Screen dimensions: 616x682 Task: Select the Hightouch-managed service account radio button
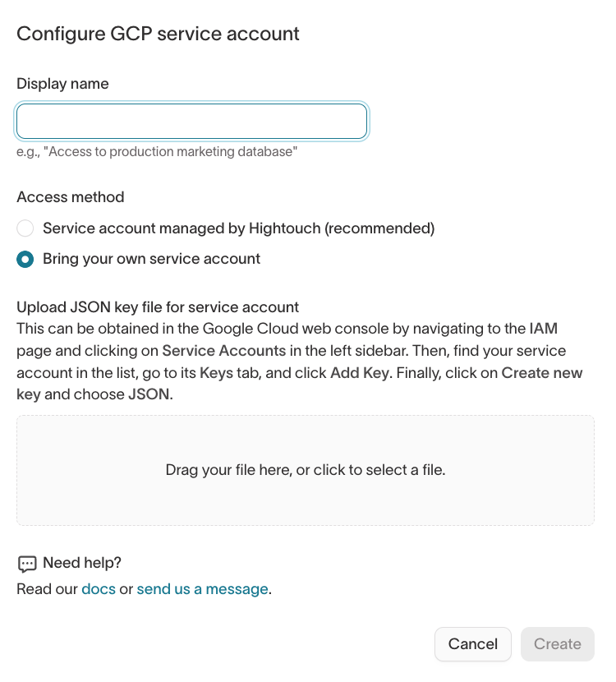tap(25, 228)
